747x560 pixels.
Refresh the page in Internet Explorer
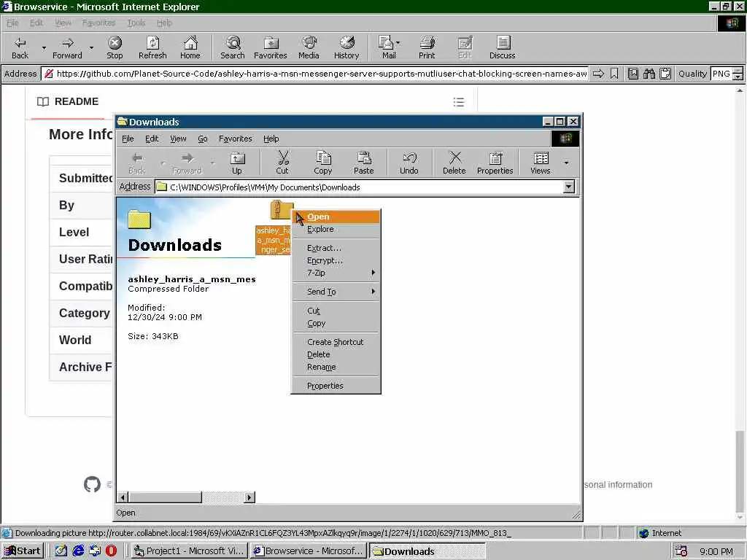[x=152, y=47]
